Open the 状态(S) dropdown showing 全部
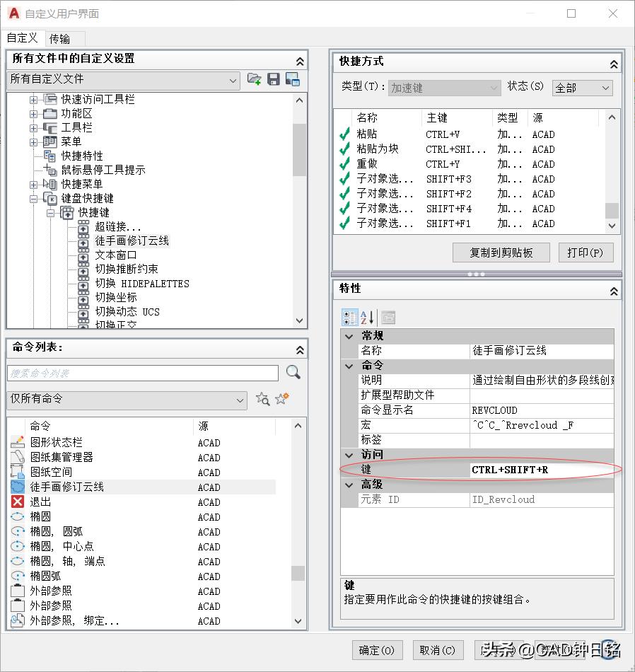 coord(583,88)
